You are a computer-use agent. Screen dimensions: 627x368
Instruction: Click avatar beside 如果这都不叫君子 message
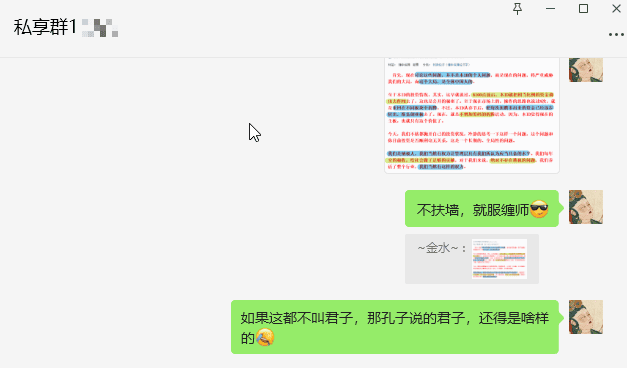pyautogui.click(x=586, y=317)
